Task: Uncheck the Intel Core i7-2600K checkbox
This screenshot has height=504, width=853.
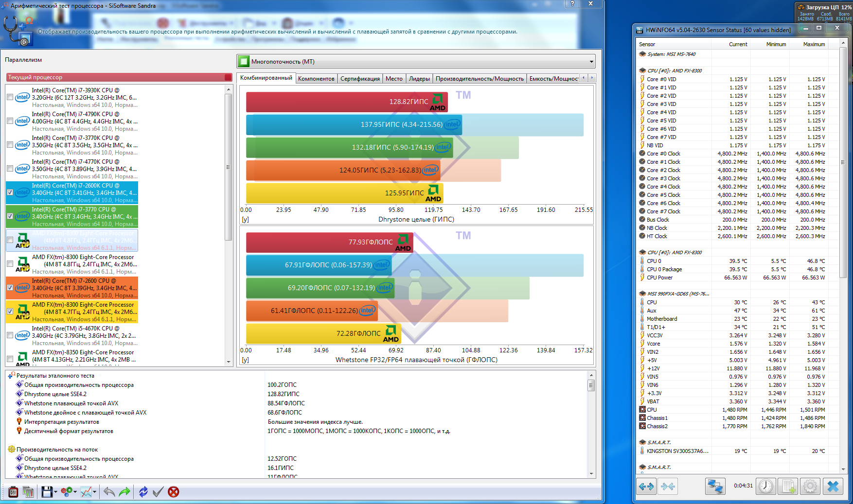Action: point(10,192)
